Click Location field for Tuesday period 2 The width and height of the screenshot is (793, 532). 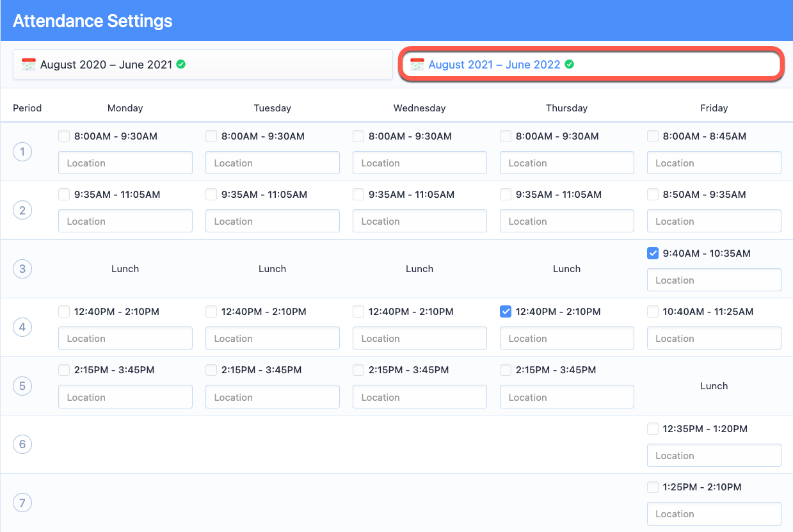[x=272, y=222]
